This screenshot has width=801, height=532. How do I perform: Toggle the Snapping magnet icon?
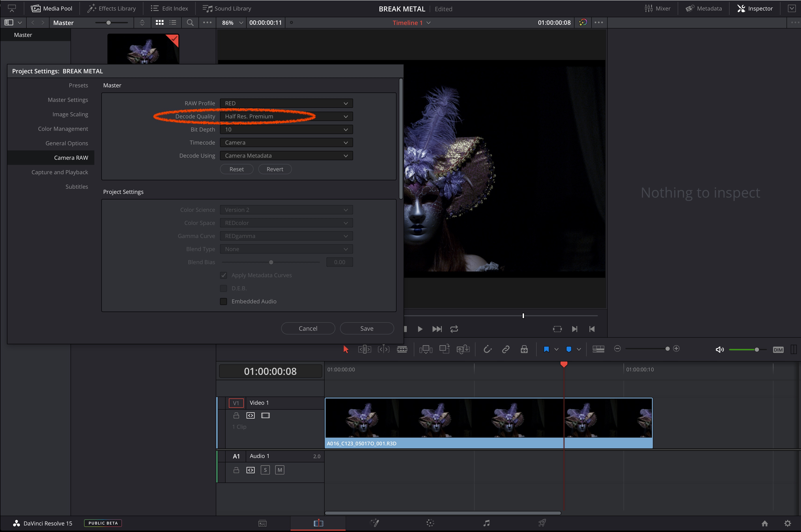(x=487, y=349)
